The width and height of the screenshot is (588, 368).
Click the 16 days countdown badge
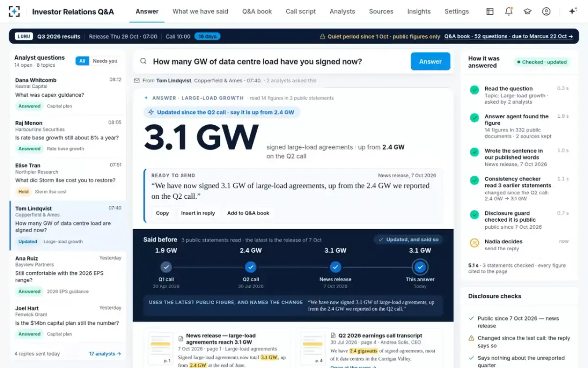[x=207, y=36]
